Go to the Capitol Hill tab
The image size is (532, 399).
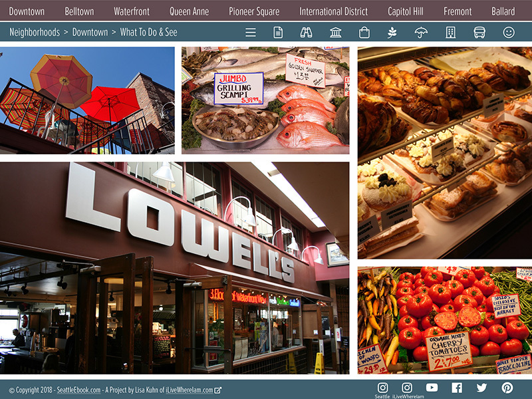406,11
